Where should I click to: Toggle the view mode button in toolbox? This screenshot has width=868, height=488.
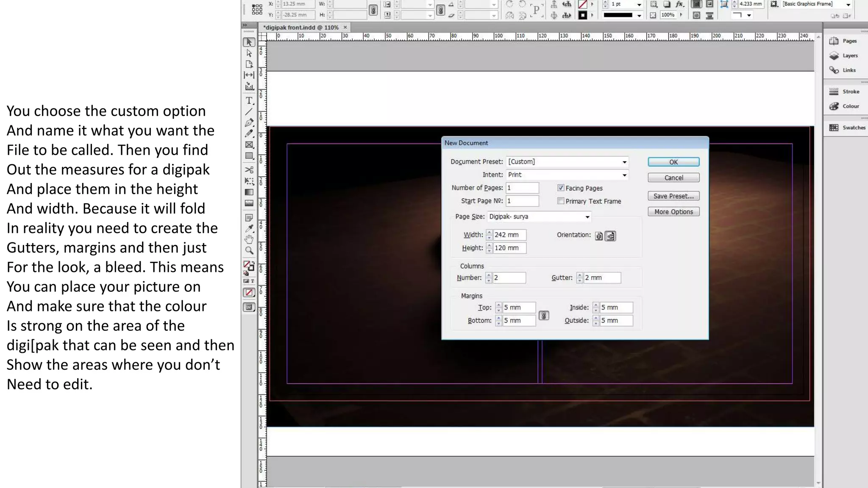coord(249,307)
